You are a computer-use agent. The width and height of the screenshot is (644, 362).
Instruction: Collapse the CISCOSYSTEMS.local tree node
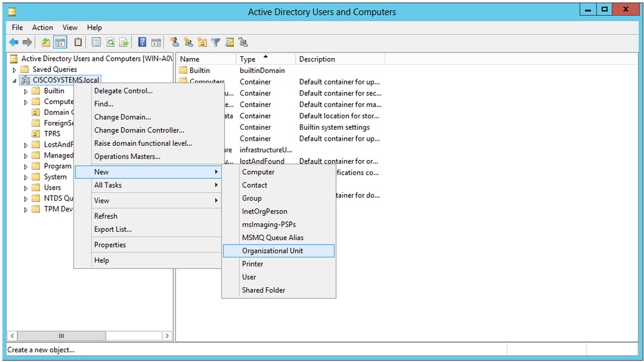tap(14, 81)
